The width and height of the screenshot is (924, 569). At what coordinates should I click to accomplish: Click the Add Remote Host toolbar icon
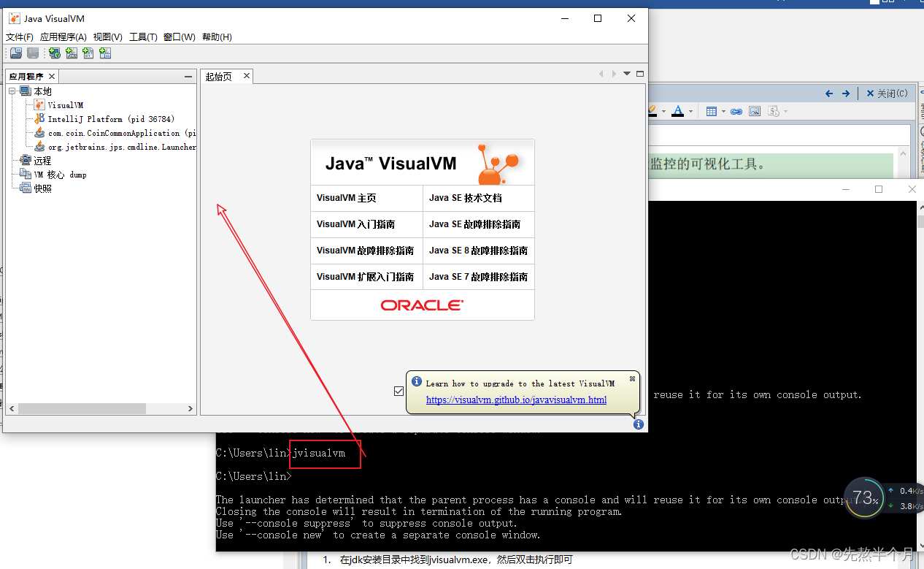[54, 53]
